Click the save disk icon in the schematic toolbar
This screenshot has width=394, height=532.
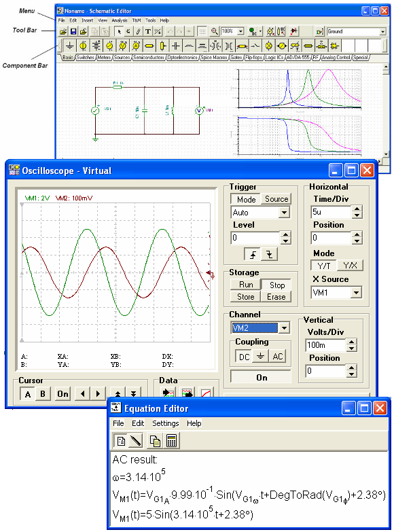coord(73,31)
